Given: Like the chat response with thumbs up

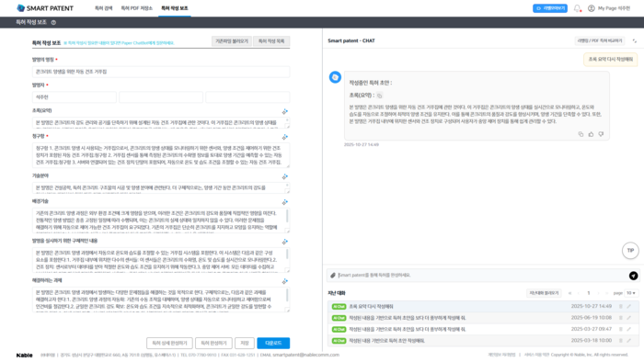Looking at the screenshot, I should 591,134.
